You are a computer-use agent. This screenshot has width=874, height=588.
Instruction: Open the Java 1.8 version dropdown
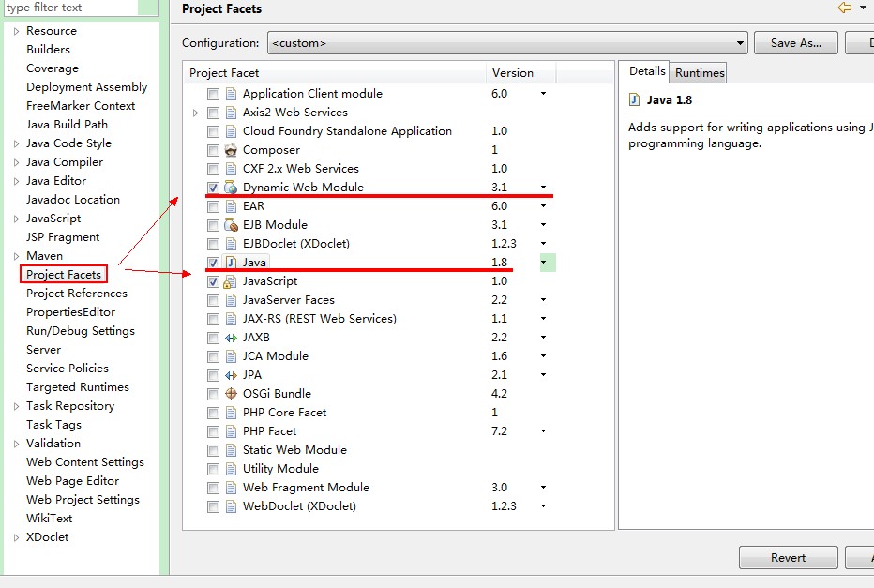[544, 262]
